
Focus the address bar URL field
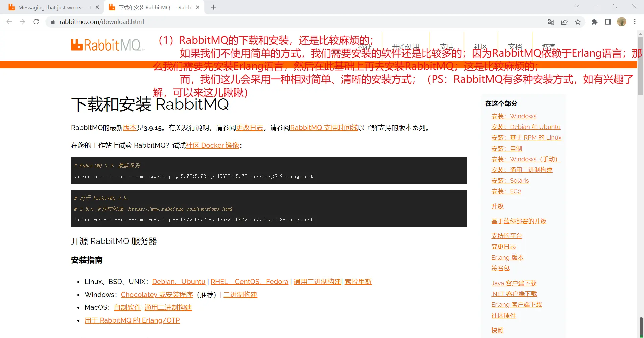coord(295,22)
